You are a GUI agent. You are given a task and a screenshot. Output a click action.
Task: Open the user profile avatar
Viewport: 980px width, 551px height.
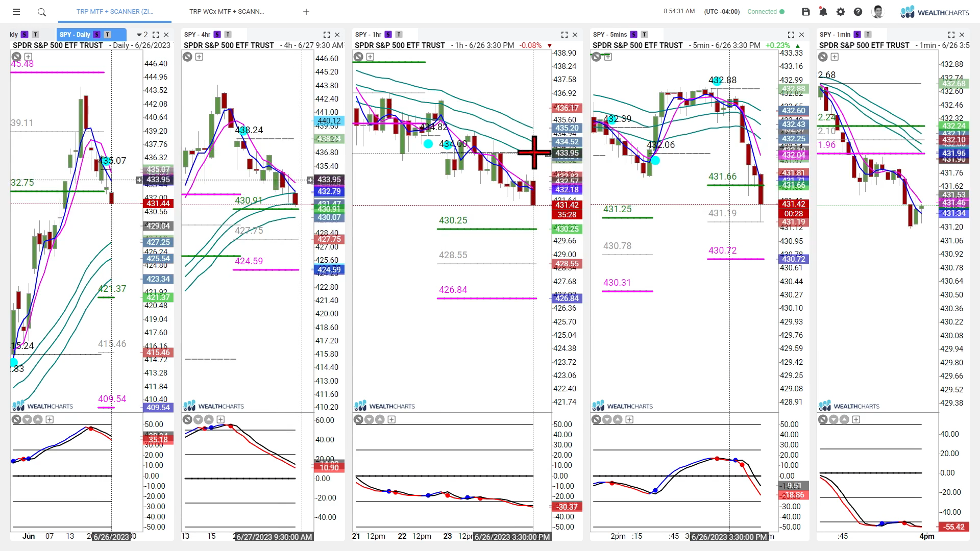point(878,12)
